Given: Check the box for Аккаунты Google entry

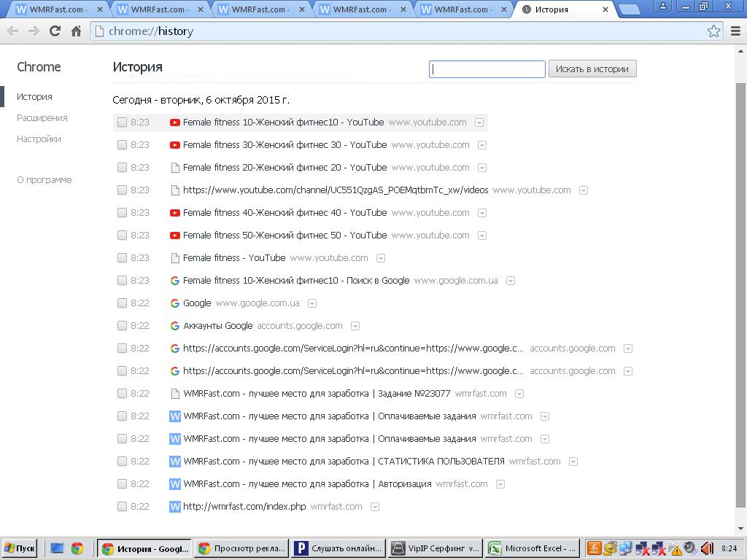Looking at the screenshot, I should tap(122, 326).
